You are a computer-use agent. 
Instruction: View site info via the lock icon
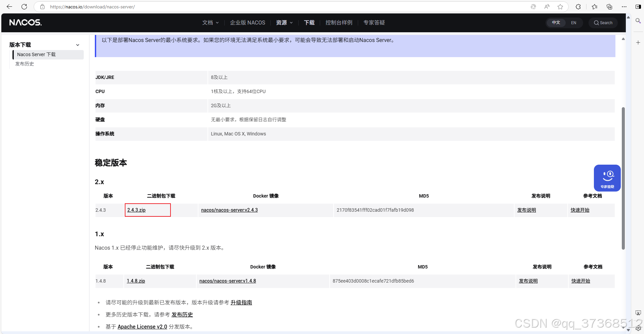(x=42, y=7)
